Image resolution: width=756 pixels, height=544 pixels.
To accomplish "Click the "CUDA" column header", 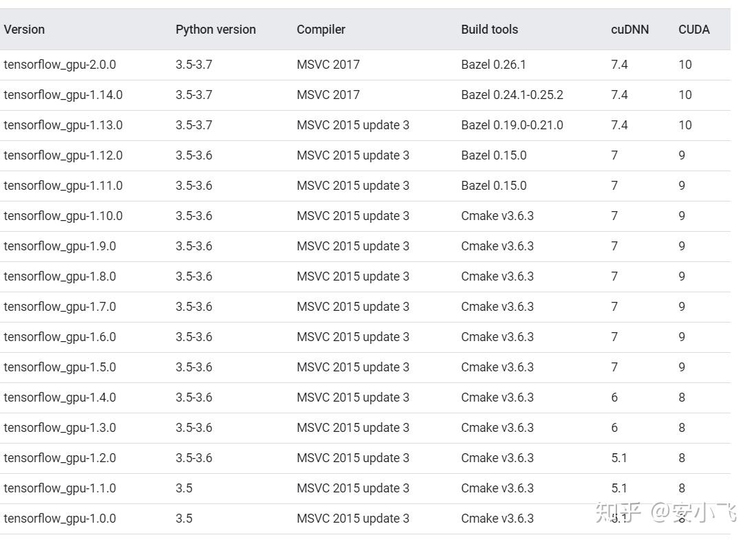I will 694,30.
